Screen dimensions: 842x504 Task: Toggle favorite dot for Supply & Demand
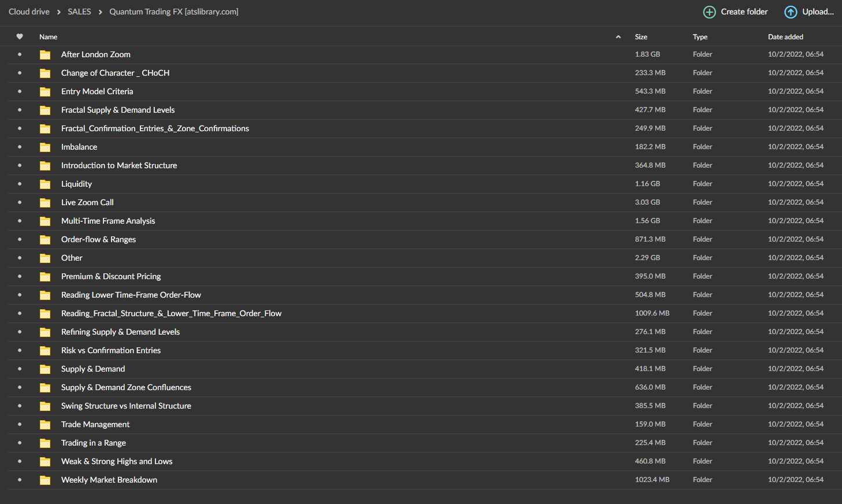[x=20, y=369]
